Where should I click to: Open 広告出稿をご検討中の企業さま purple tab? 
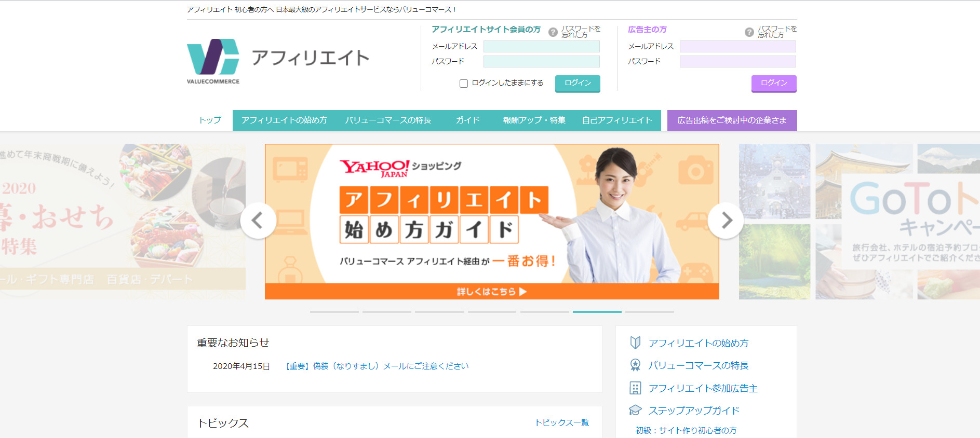click(x=732, y=120)
